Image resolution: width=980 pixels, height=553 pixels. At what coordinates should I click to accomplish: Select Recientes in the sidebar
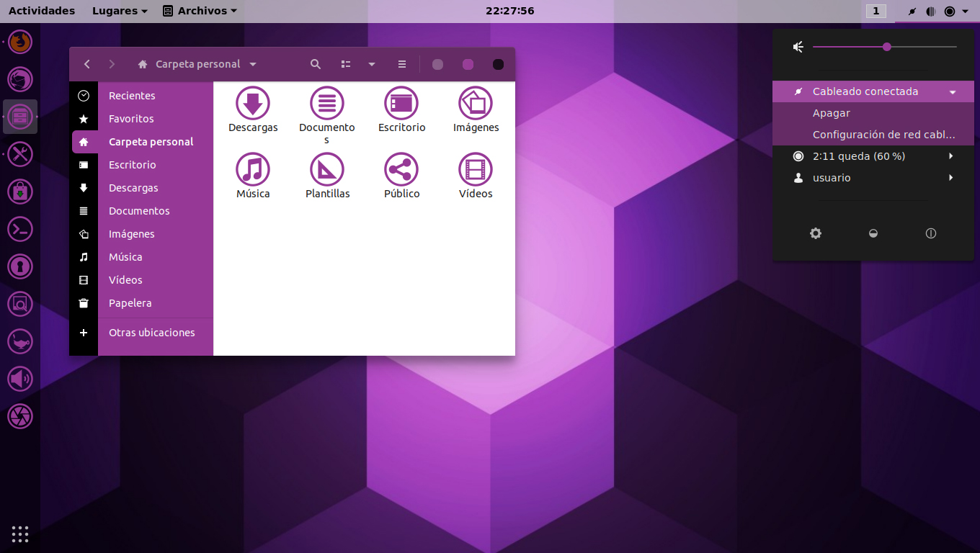click(x=143, y=96)
